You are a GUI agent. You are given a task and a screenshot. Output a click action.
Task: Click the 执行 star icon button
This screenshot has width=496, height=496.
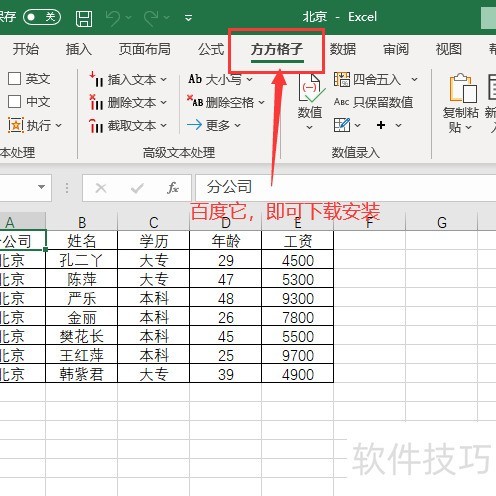tap(15, 125)
